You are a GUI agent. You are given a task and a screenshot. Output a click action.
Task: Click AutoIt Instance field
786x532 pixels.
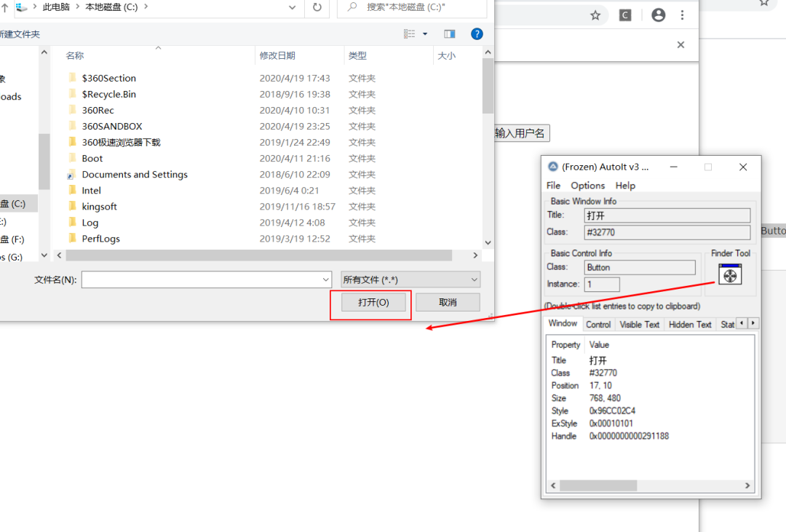coord(602,285)
